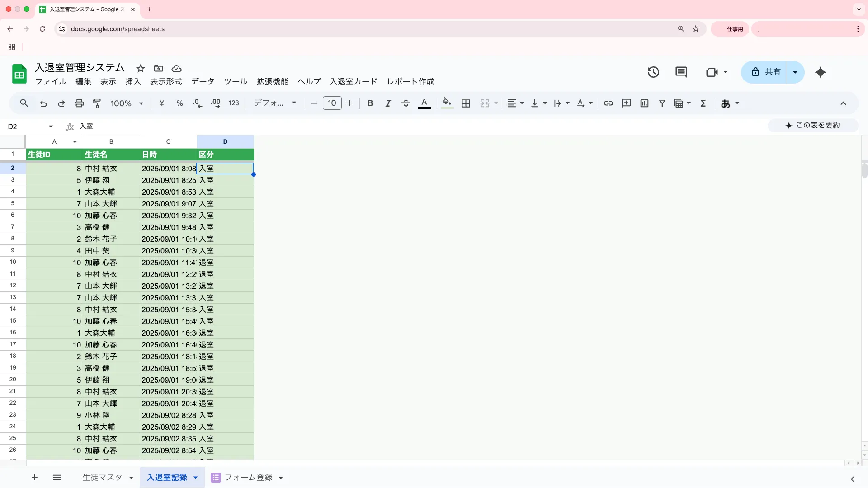
Task: Click the print icon
Action: (x=79, y=103)
